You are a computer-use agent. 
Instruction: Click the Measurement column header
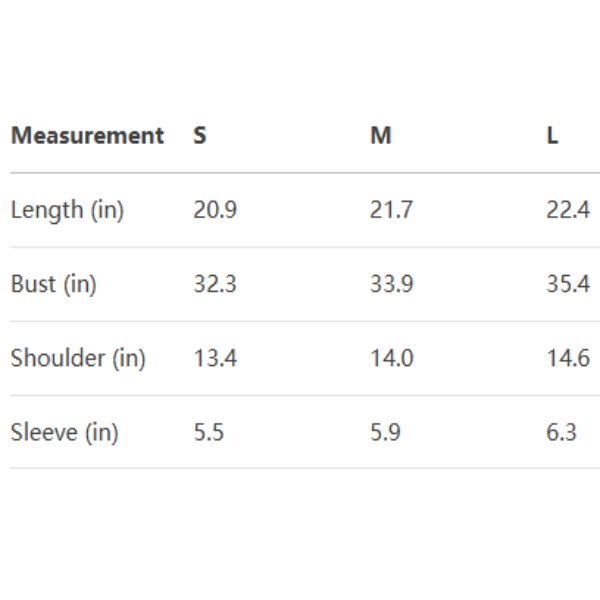tap(87, 136)
